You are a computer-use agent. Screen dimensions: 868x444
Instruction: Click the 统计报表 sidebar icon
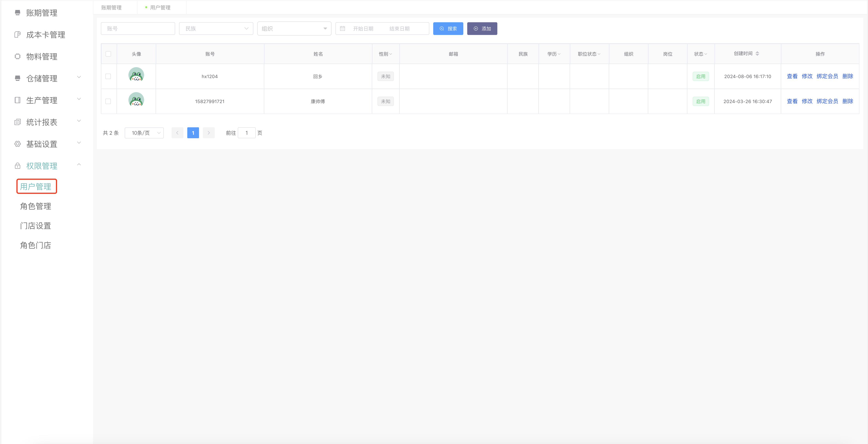(18, 122)
